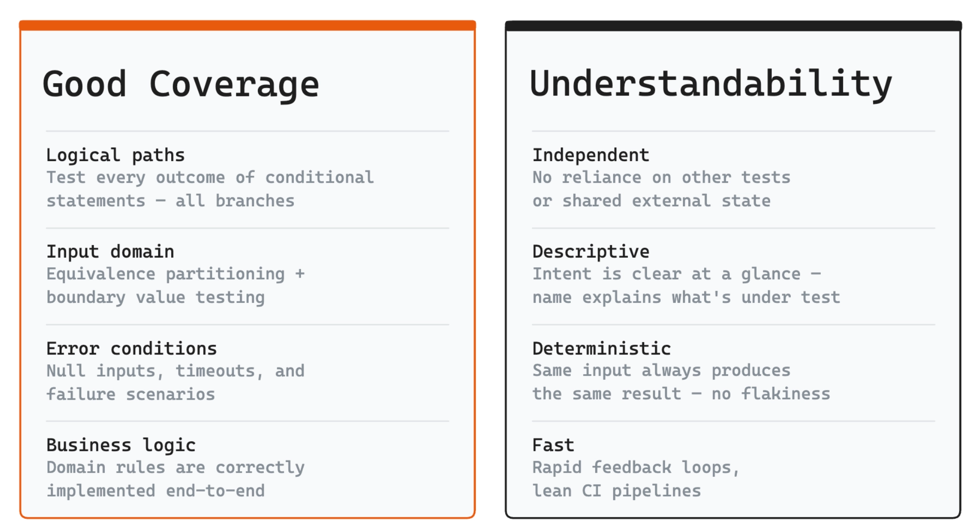Select the Deterministic item heading
This screenshot has width=980, height=528.
[601, 348]
